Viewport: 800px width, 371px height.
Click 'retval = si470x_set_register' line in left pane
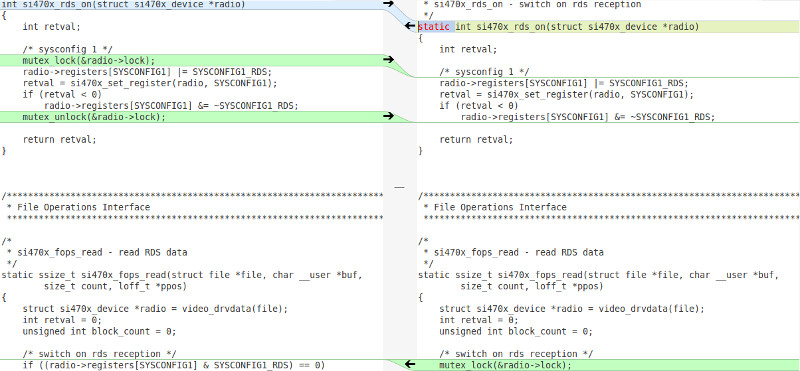[x=150, y=83]
